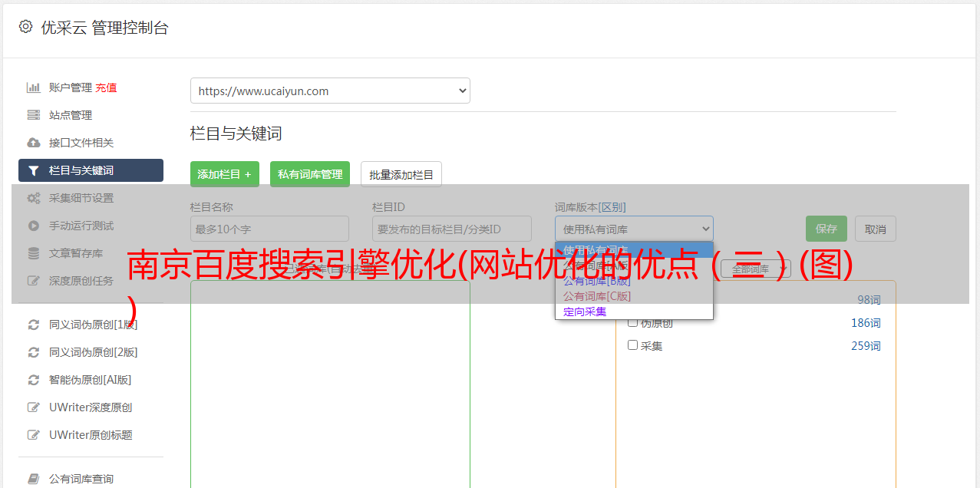The width and height of the screenshot is (980, 488).
Task: Click the edit icon for UWriter原创标题
Action: click(34, 435)
